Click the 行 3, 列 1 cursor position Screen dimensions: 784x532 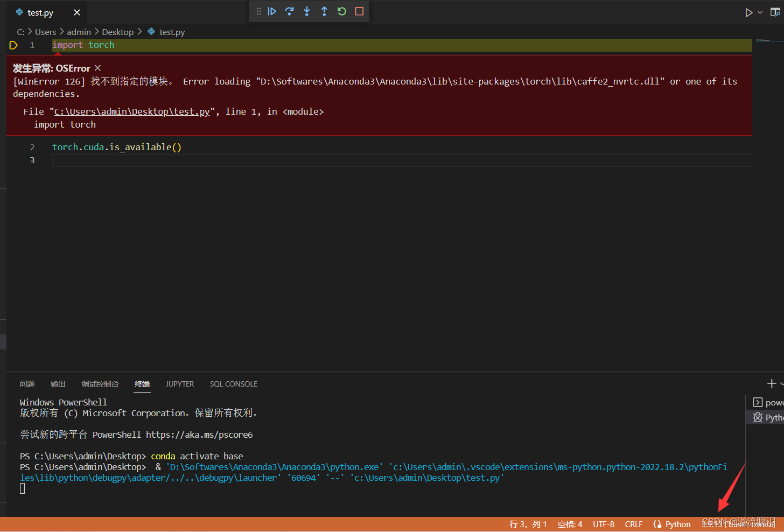click(x=528, y=524)
